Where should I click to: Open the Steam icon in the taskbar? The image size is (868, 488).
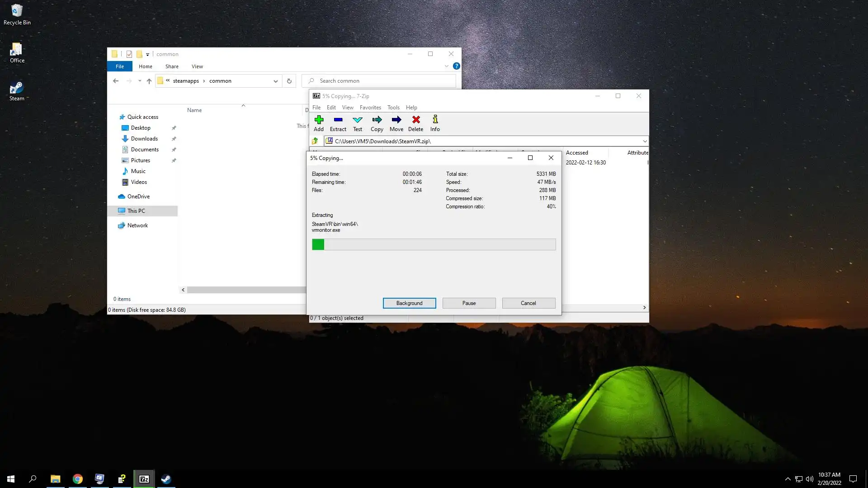click(x=166, y=479)
